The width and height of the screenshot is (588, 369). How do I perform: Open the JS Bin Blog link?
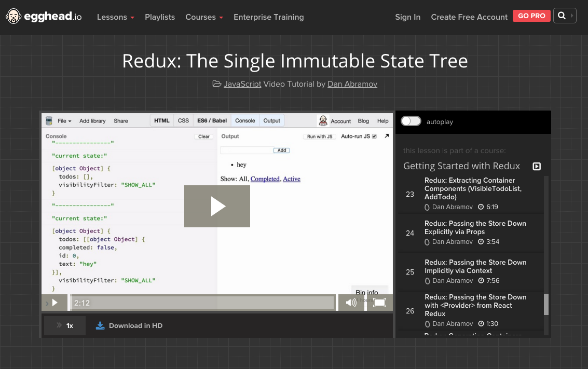coord(363,121)
